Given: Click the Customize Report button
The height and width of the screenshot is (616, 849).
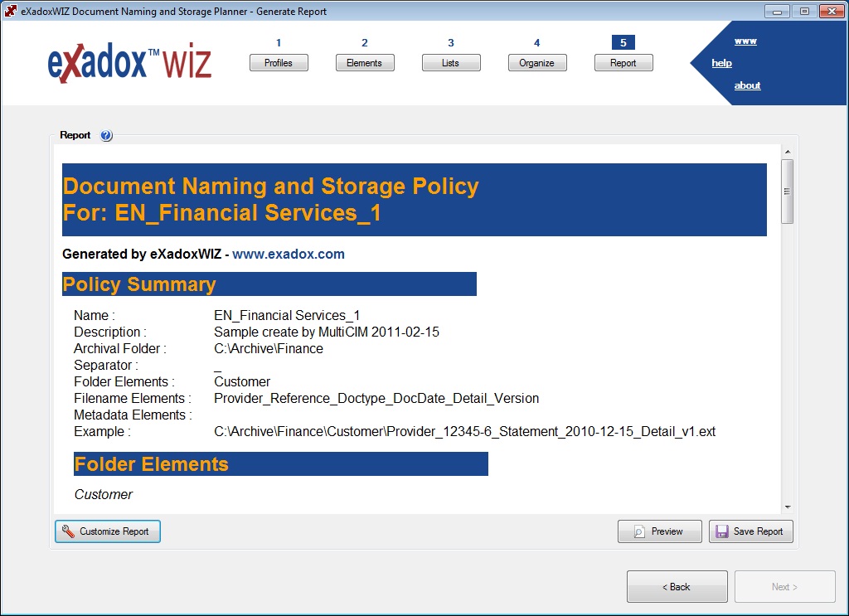Looking at the screenshot, I should 108,531.
